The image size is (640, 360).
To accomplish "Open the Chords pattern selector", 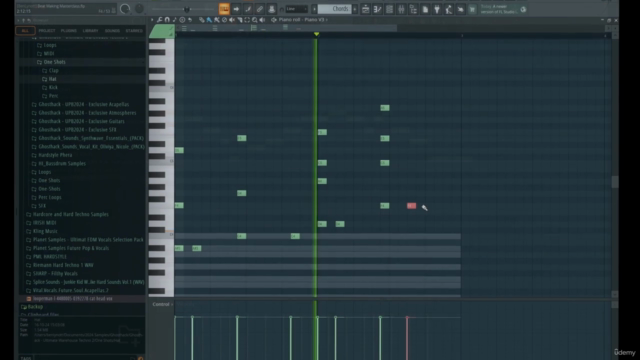I will 335,9.
